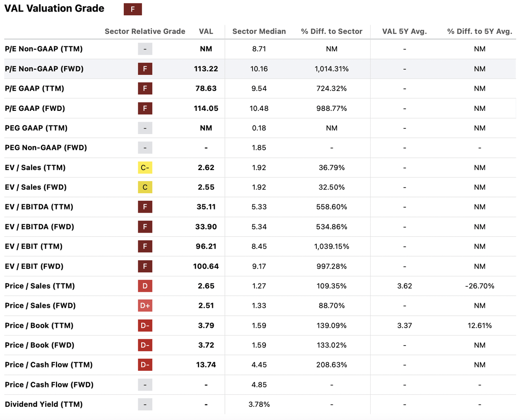Open the P/E Non-GAAP (FWD) metric

coord(44,69)
